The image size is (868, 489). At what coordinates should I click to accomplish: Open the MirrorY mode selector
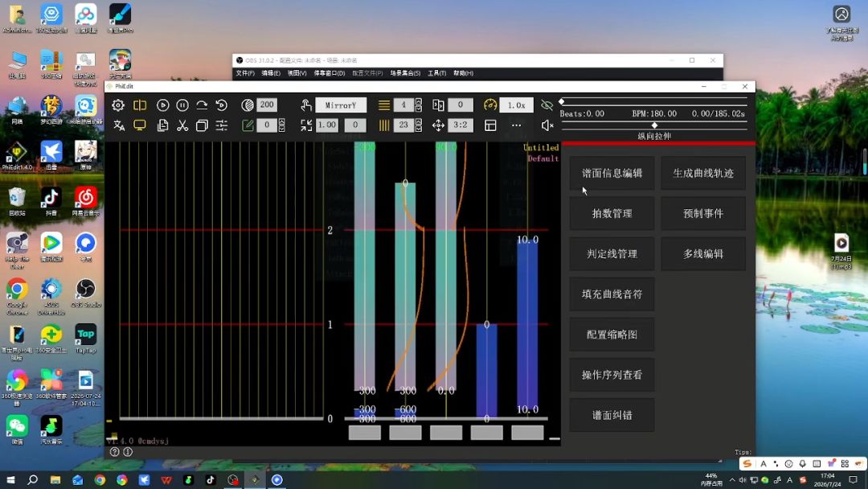tap(341, 105)
